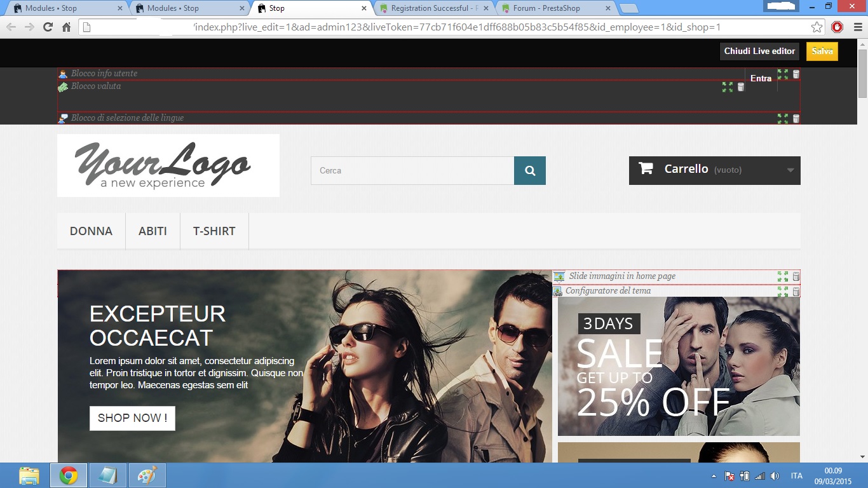Click the yellow Salva button
Image resolution: width=868 pixels, height=488 pixels.
pyautogui.click(x=822, y=51)
